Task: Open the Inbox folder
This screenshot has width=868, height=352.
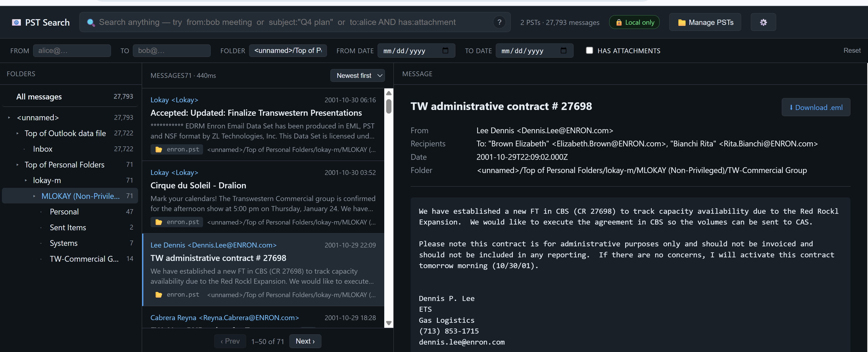Action: tap(70, 149)
